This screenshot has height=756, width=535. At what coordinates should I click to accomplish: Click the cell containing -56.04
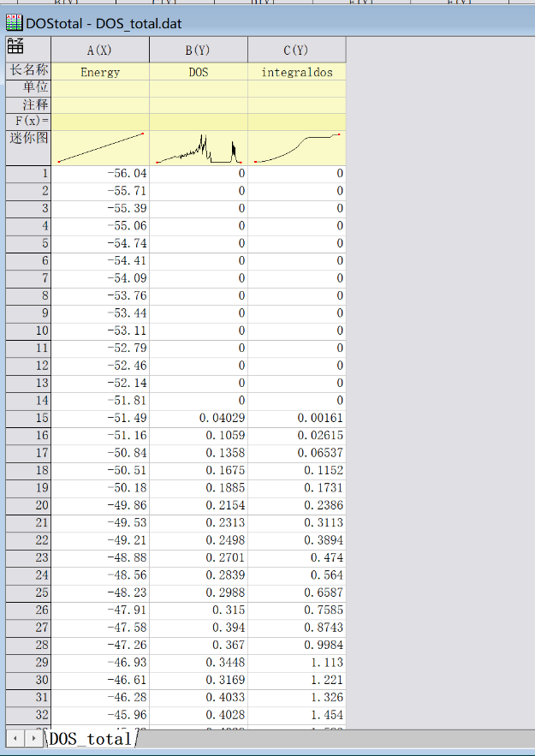click(100, 174)
